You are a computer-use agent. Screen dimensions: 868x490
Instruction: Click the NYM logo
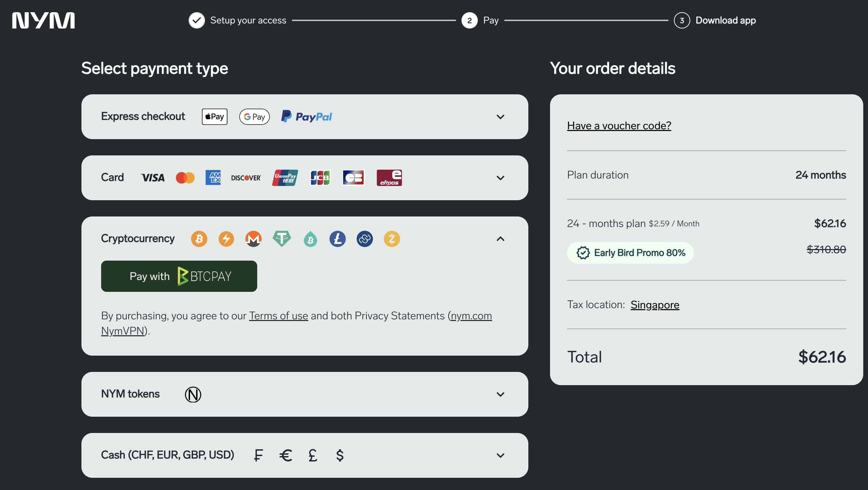coord(43,20)
